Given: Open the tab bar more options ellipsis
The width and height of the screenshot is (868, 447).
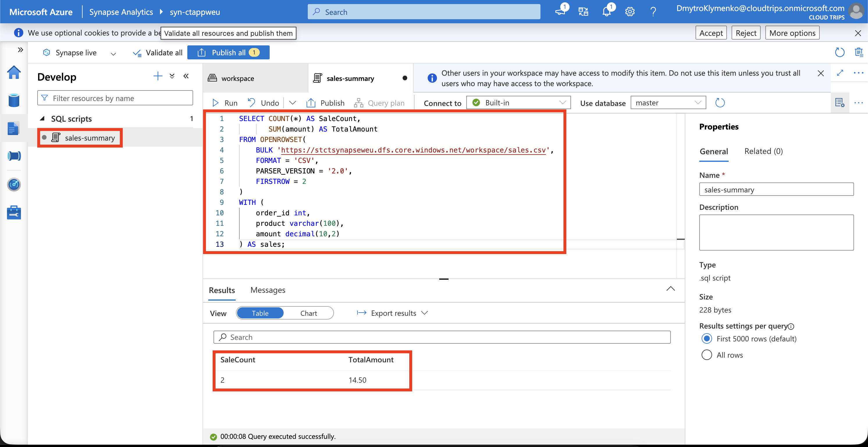Looking at the screenshot, I should pos(858,73).
